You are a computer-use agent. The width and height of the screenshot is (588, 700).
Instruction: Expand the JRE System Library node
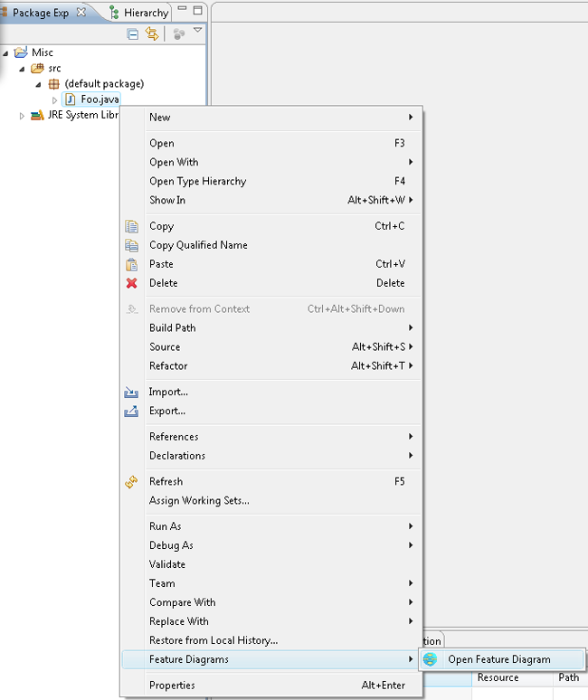point(23,116)
